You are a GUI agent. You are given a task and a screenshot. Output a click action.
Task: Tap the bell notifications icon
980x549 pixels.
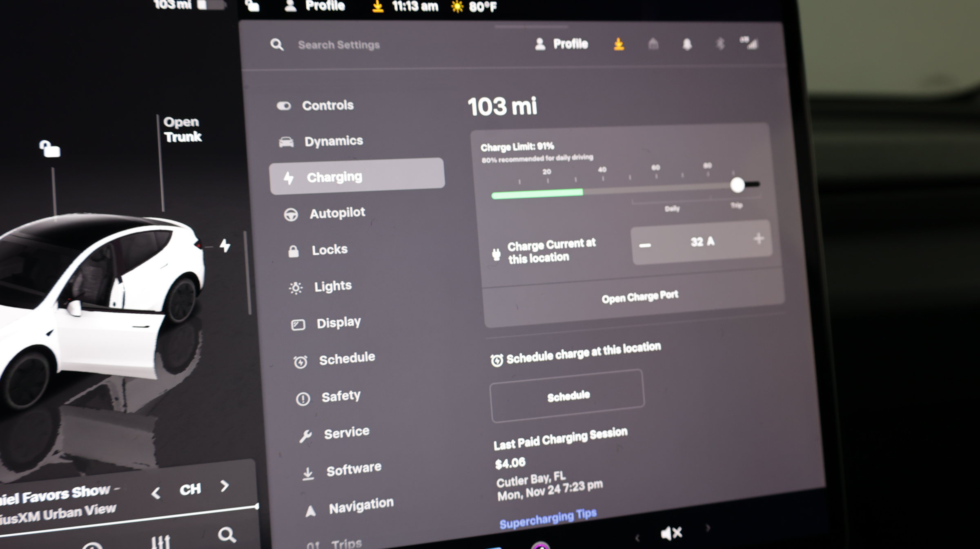pyautogui.click(x=687, y=44)
